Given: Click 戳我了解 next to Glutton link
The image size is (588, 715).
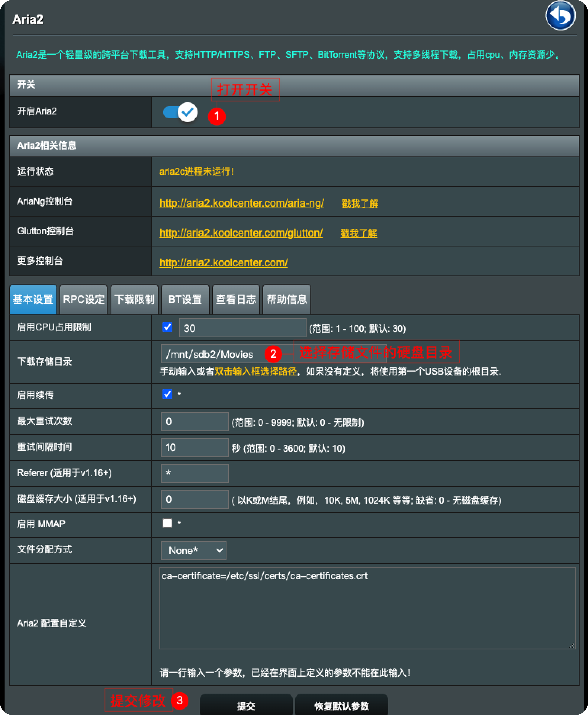Looking at the screenshot, I should click(358, 233).
